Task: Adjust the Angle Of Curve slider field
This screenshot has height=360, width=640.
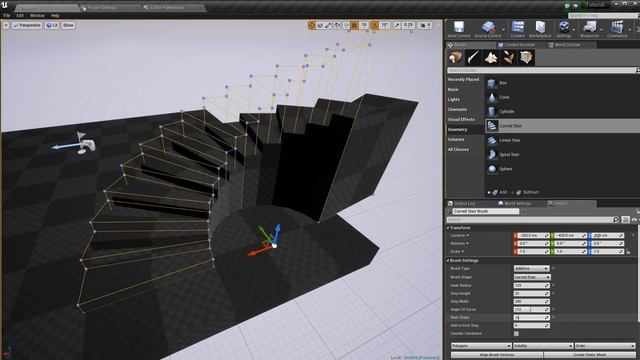Action: (531, 309)
